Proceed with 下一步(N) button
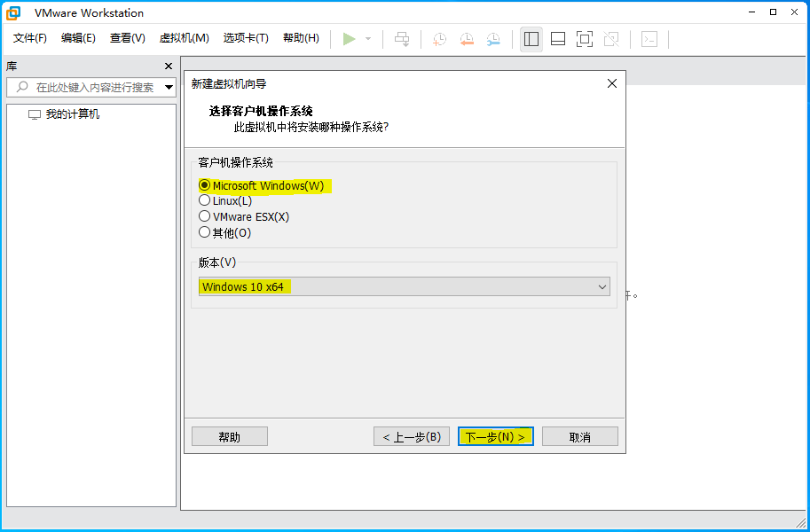The width and height of the screenshot is (810, 532). [x=495, y=437]
